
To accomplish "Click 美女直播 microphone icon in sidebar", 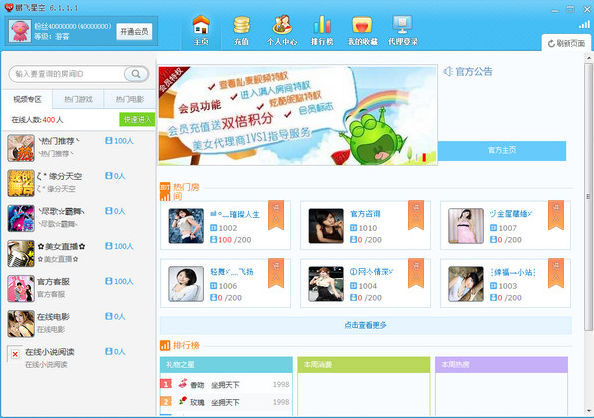I will click(x=21, y=254).
